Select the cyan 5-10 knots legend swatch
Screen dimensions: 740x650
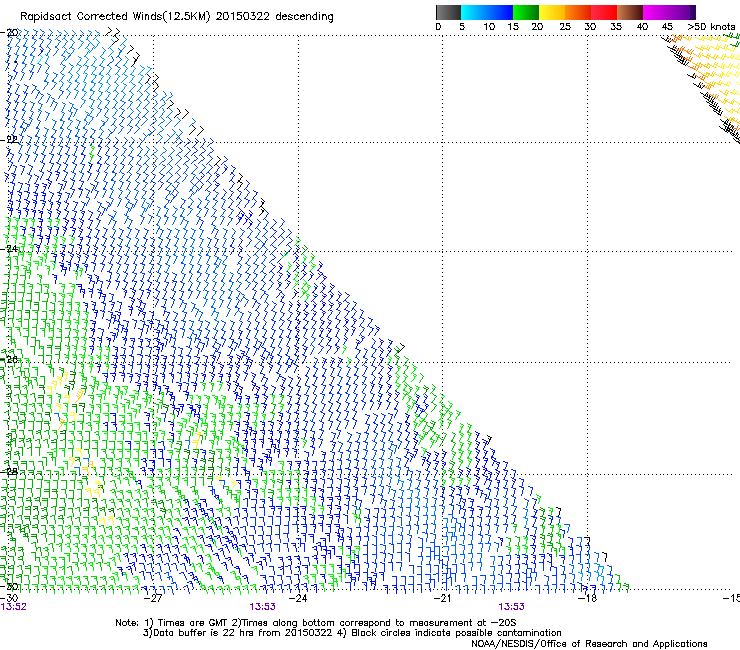click(x=474, y=12)
